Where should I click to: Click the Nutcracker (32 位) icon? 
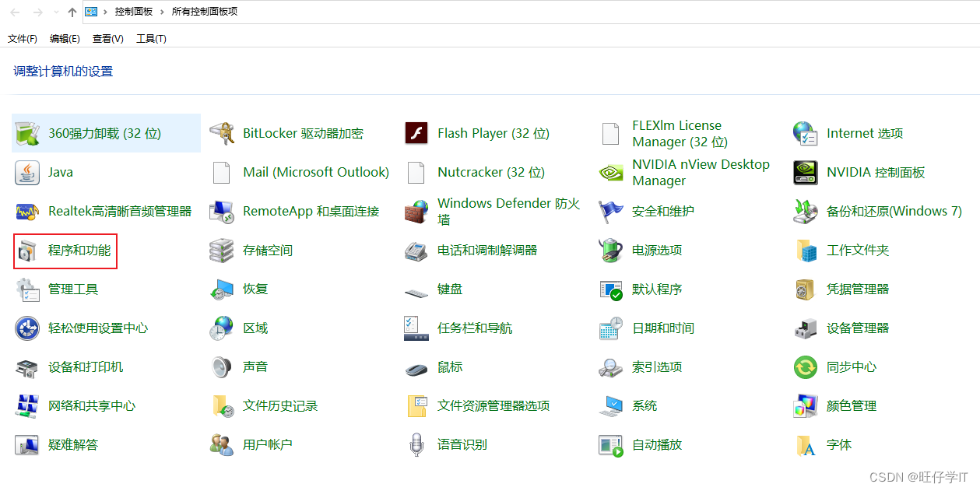[x=416, y=172]
